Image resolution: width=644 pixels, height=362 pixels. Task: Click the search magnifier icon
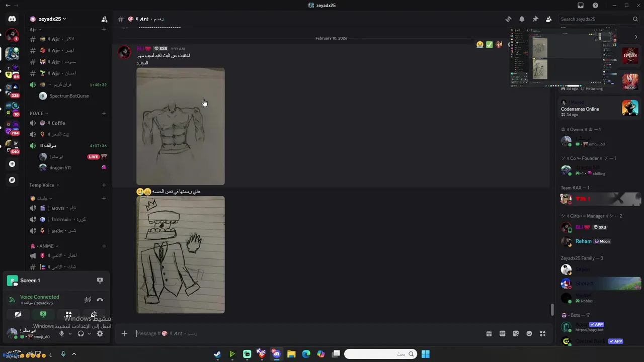pyautogui.click(x=635, y=19)
